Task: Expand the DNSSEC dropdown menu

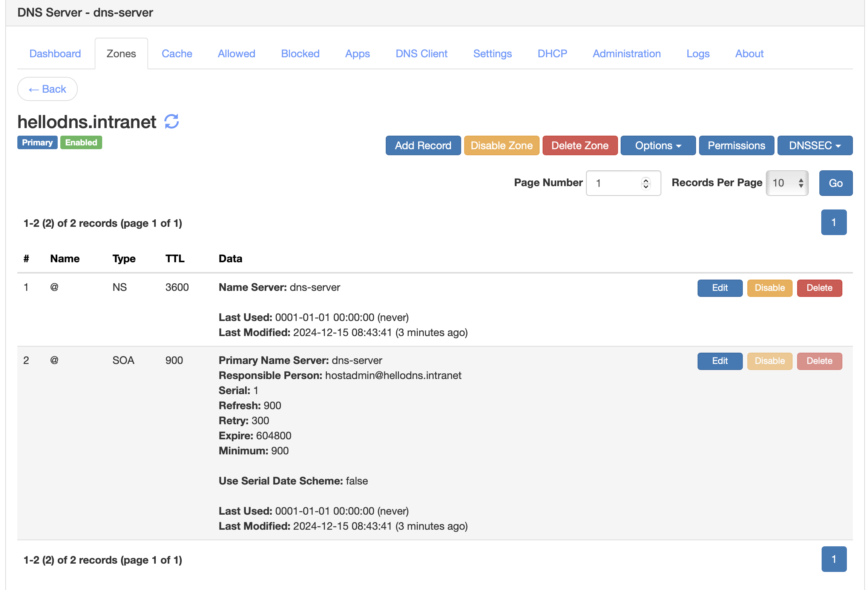Action: (814, 145)
